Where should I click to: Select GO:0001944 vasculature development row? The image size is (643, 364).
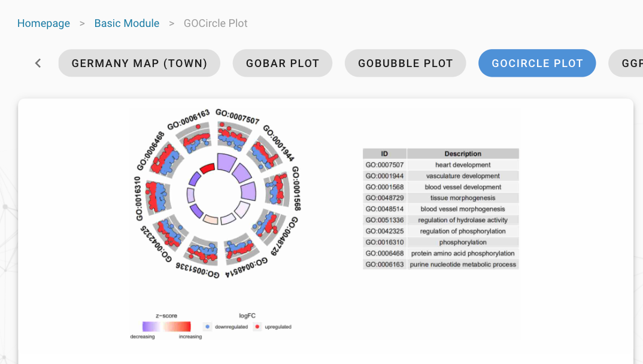coord(441,176)
